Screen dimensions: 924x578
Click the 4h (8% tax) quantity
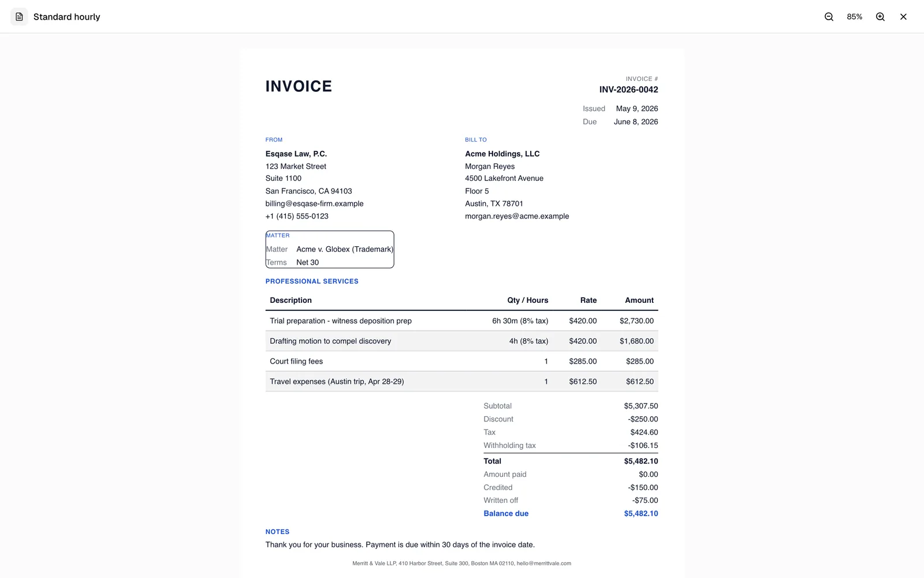[528, 341]
